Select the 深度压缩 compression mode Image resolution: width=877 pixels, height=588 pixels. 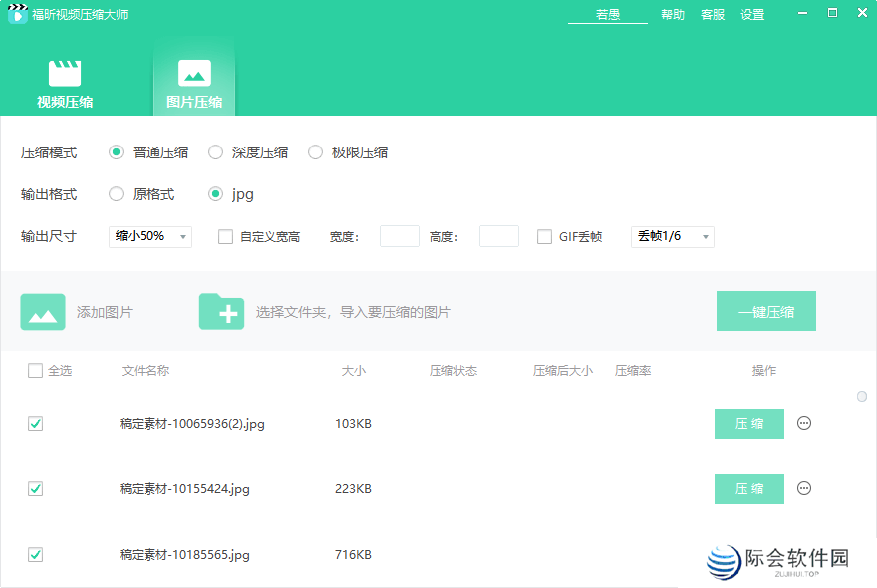pyautogui.click(x=215, y=151)
